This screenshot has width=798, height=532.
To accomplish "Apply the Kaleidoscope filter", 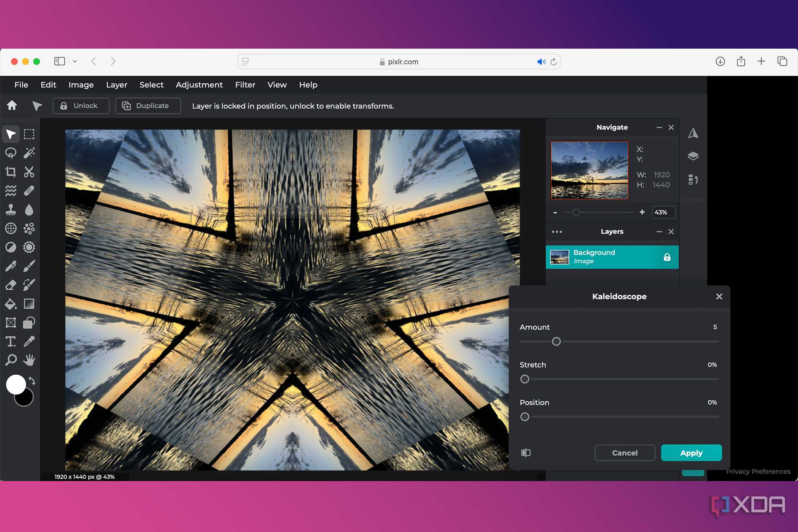I will tap(691, 453).
